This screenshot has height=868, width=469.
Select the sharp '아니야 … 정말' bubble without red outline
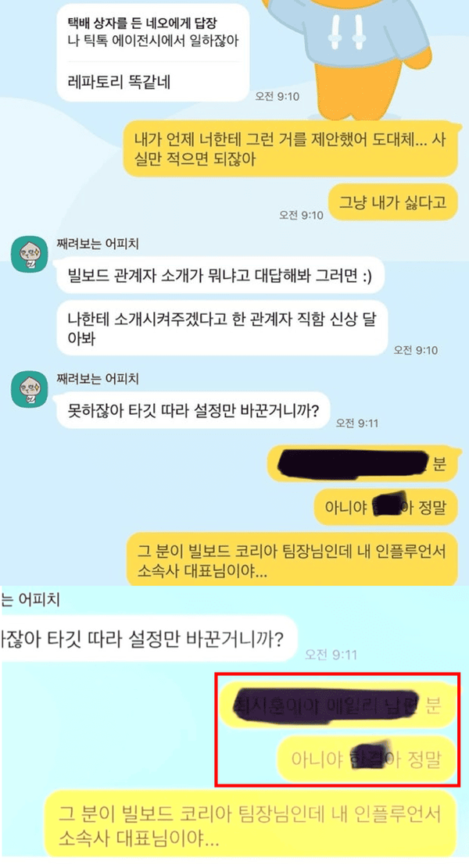pos(386,506)
